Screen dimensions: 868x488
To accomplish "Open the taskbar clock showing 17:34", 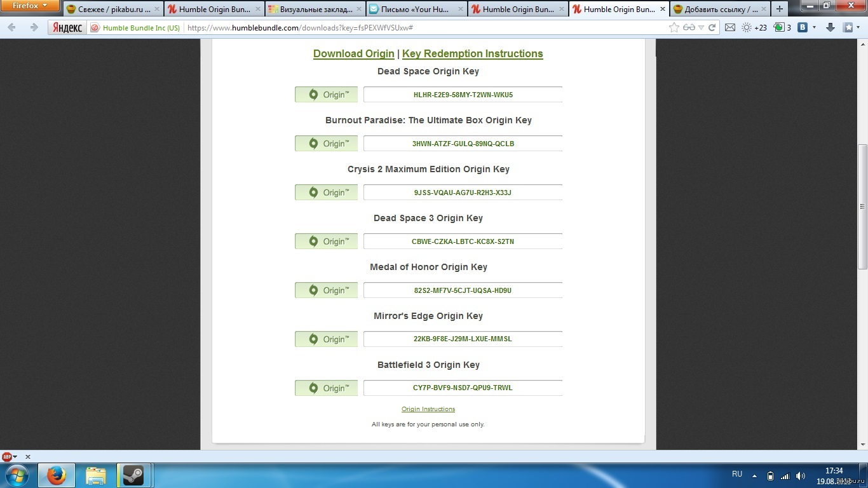I will click(x=834, y=475).
